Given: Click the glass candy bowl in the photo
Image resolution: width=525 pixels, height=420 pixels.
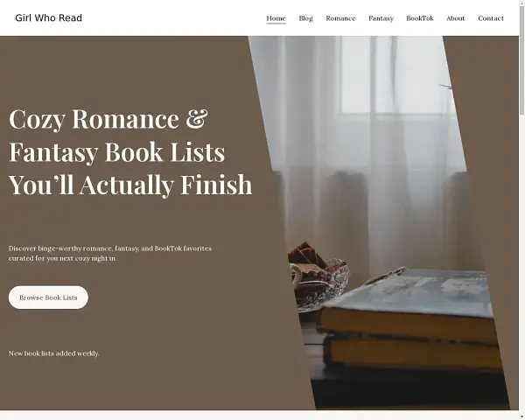Looking at the screenshot, I should point(318,278).
